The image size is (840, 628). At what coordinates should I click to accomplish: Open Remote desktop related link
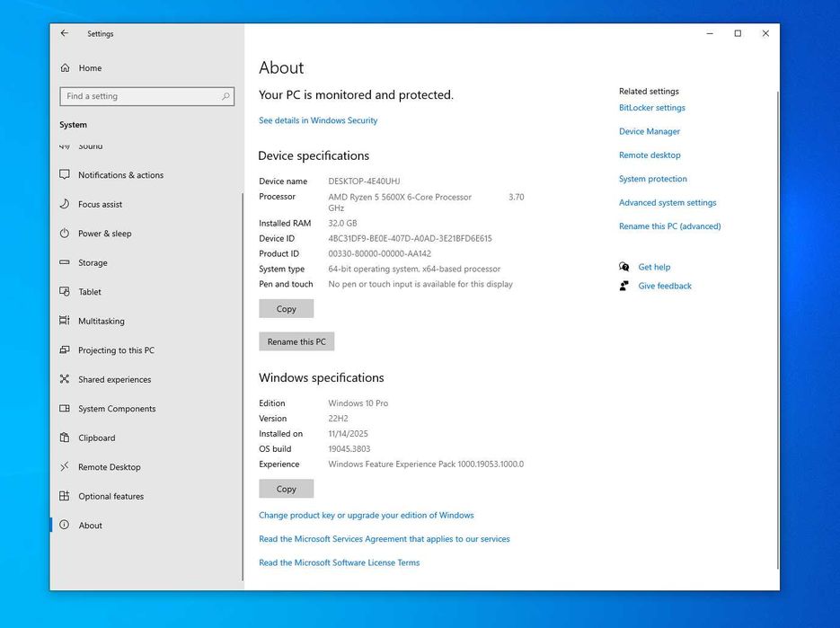click(650, 155)
